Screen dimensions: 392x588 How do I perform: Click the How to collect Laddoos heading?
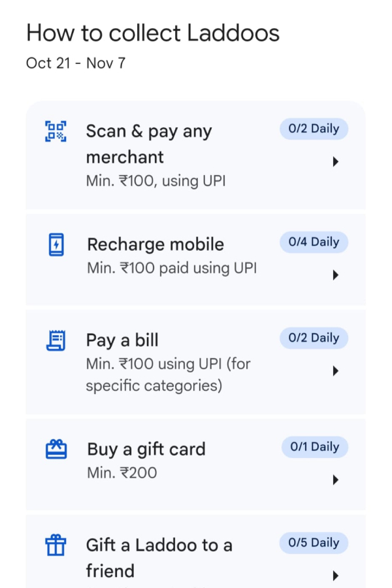152,33
